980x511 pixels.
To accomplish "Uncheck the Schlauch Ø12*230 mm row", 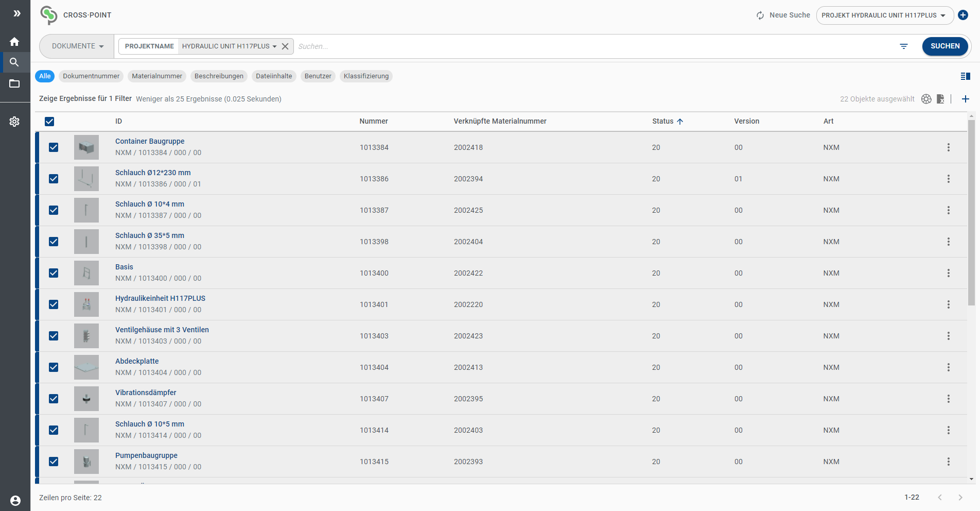I will 54,179.
